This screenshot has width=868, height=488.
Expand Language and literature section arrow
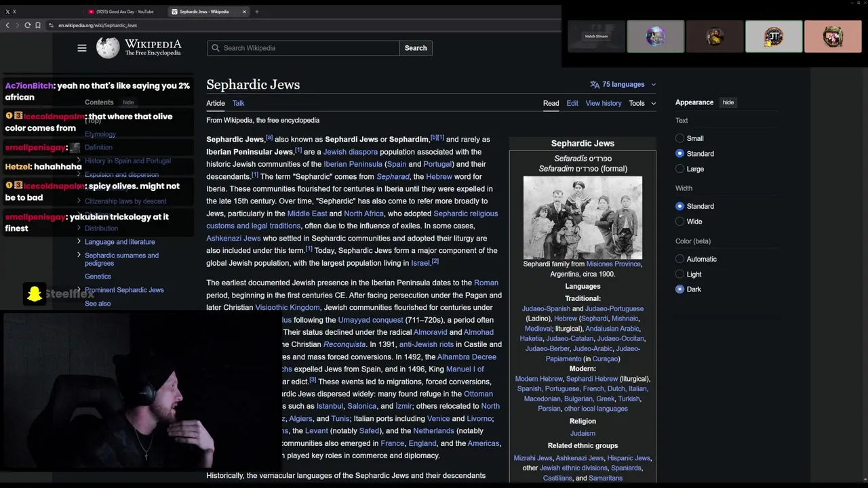click(x=79, y=241)
